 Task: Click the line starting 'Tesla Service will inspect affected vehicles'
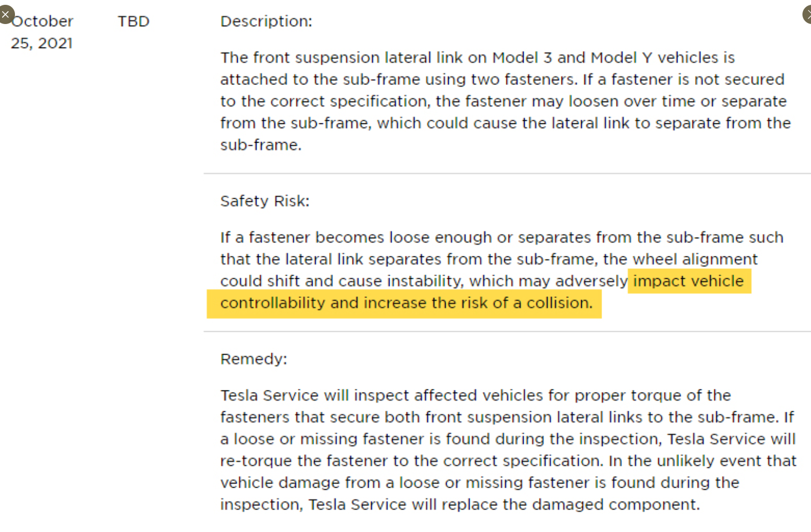click(x=475, y=395)
